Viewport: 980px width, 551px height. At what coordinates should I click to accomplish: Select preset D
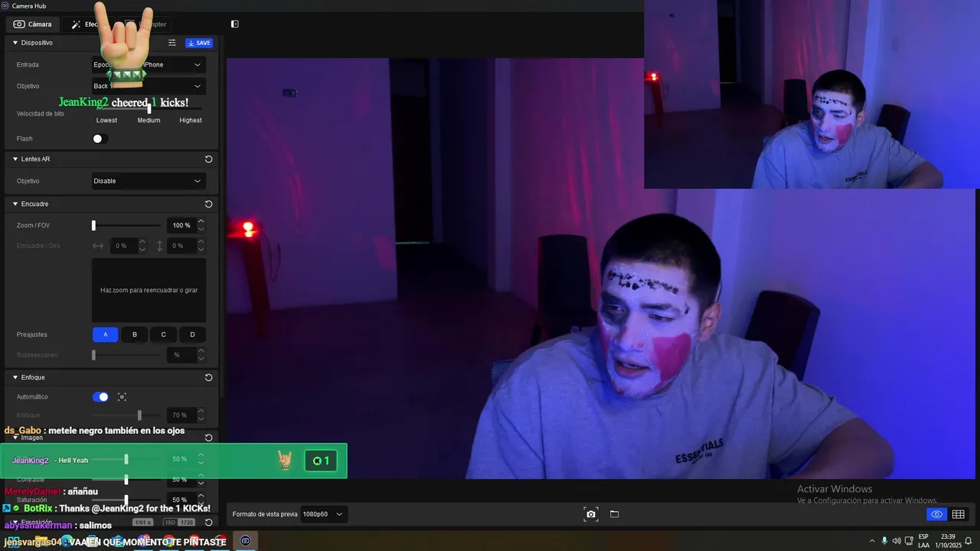coord(192,334)
